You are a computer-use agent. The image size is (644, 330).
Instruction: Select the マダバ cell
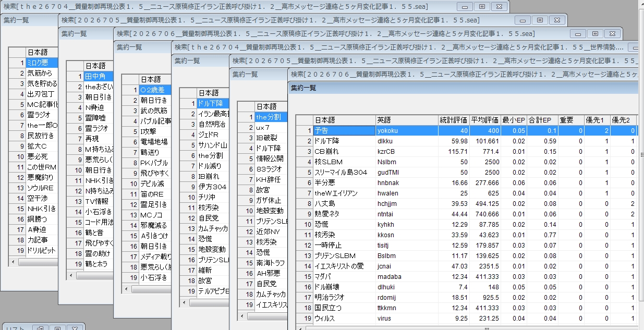[x=344, y=276]
